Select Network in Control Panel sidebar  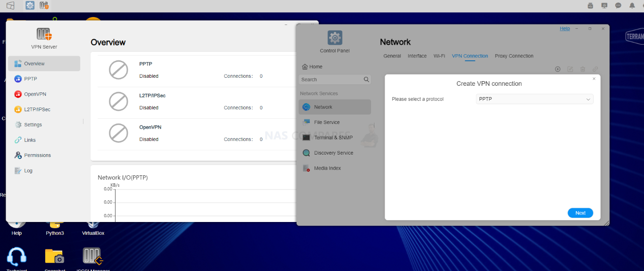335,107
